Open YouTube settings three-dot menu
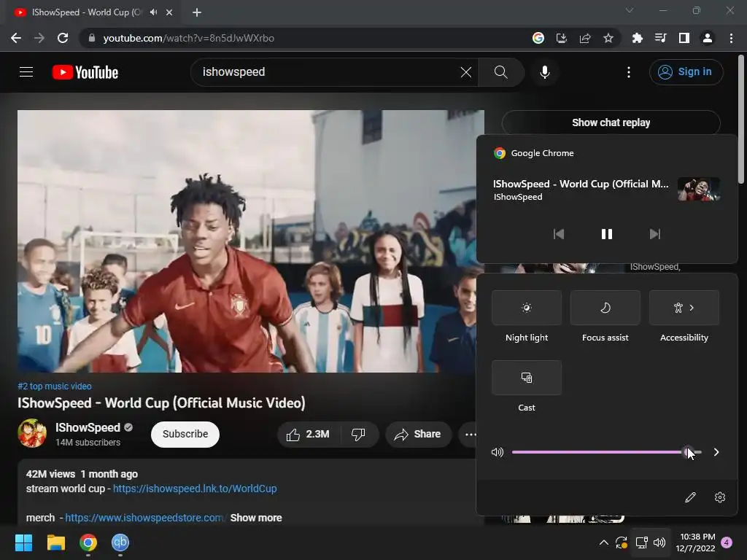 pyautogui.click(x=629, y=72)
